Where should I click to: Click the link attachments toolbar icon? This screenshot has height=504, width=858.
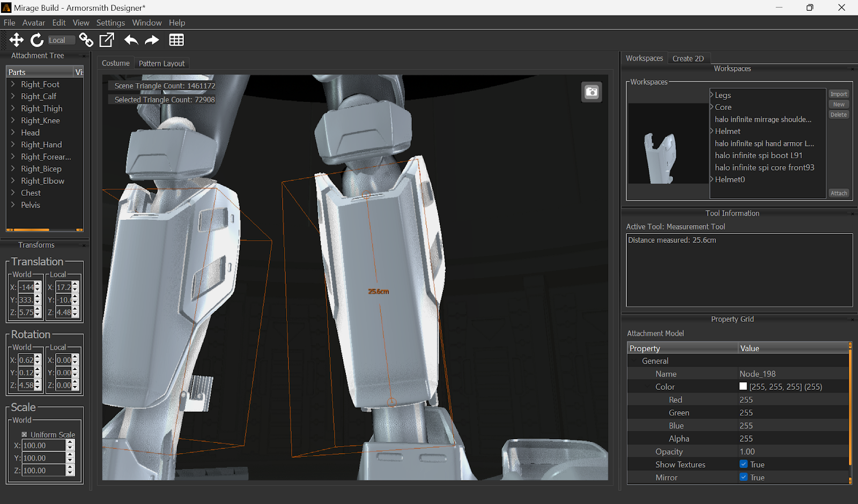86,40
